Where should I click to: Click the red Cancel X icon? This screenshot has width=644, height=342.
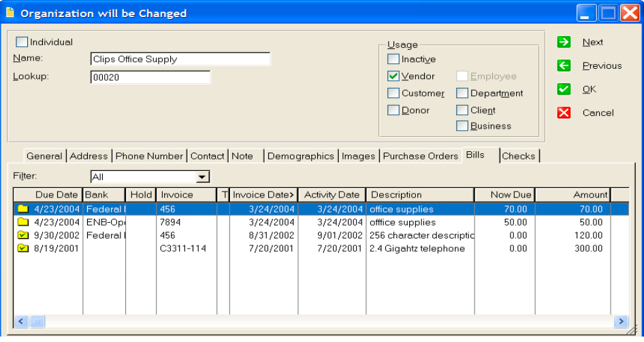[564, 112]
